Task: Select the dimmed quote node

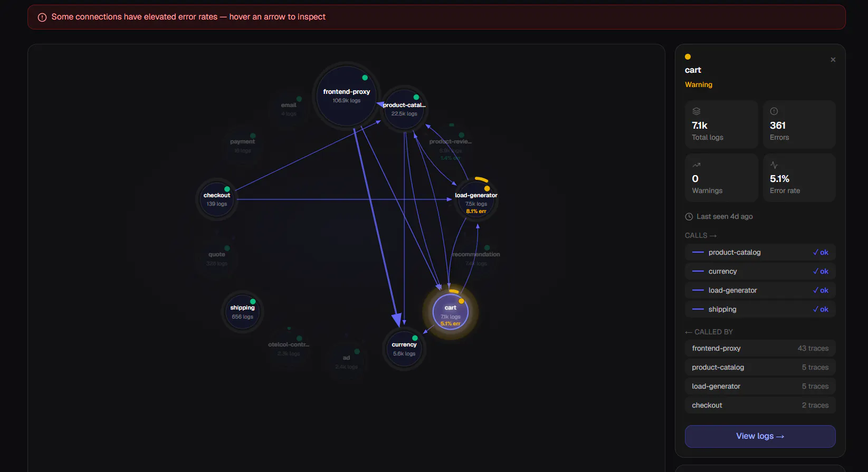Action: [217, 259]
